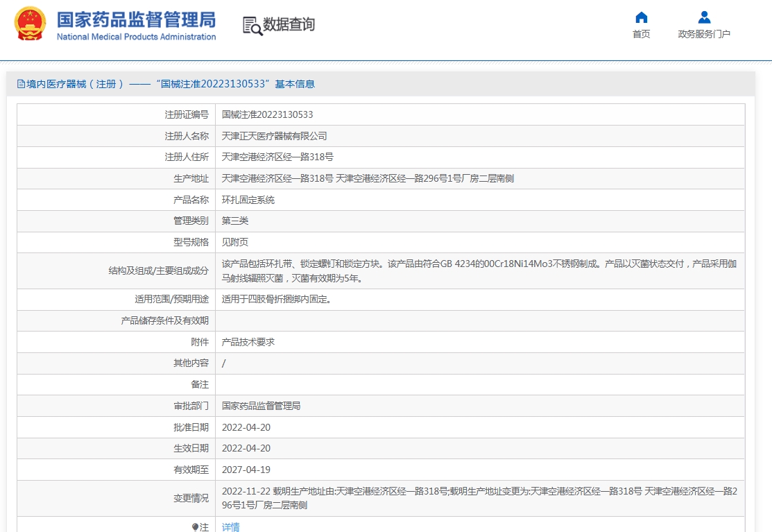Screen dimensions: 772x532
Task: Click the 产品储存条件及有效期 label
Action: tap(165, 321)
